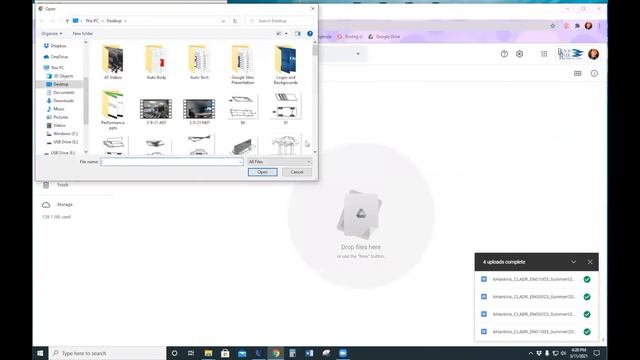Click the Cancel button

click(x=297, y=172)
